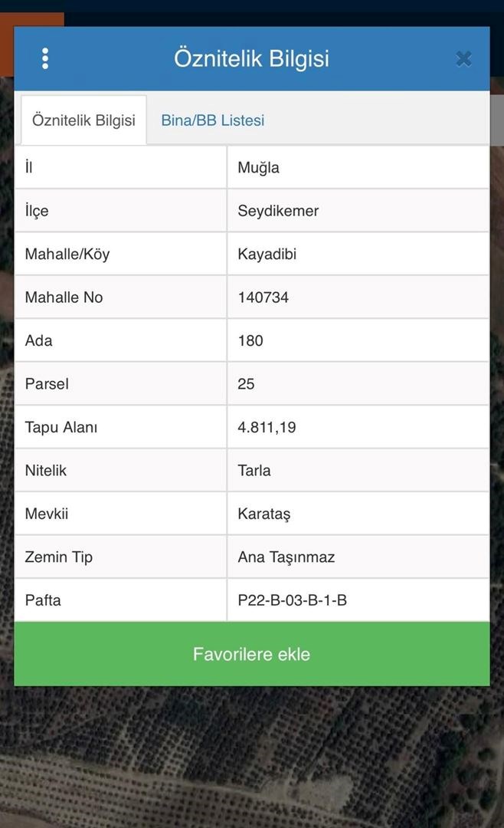Click the Mahalle No value 140734
The width and height of the screenshot is (504, 828).
tap(263, 297)
